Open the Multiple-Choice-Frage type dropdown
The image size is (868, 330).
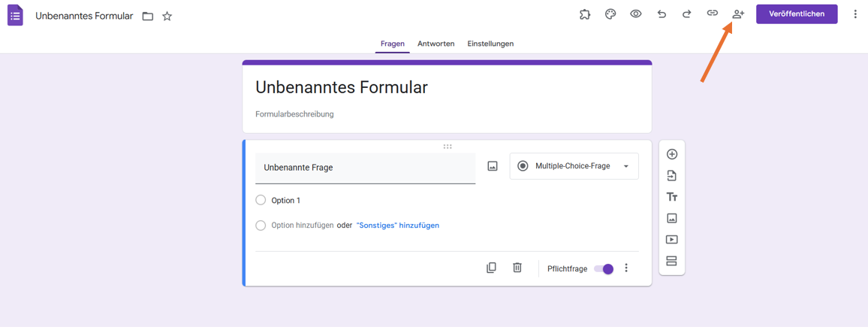coord(574,166)
